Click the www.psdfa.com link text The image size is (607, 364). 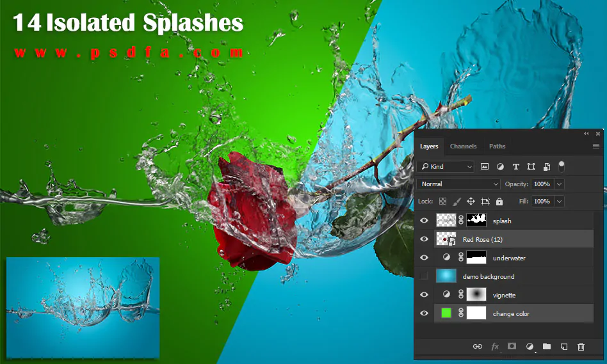pyautogui.click(x=129, y=52)
